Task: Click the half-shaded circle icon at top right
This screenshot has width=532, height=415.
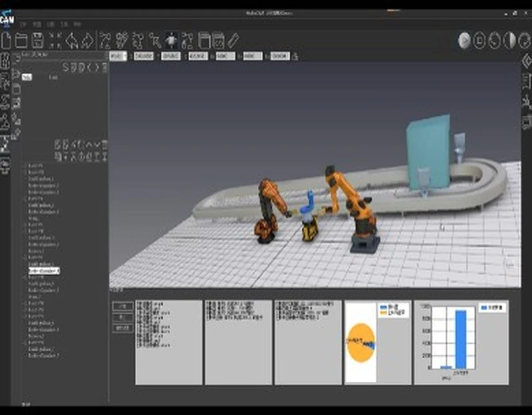Action: click(510, 40)
